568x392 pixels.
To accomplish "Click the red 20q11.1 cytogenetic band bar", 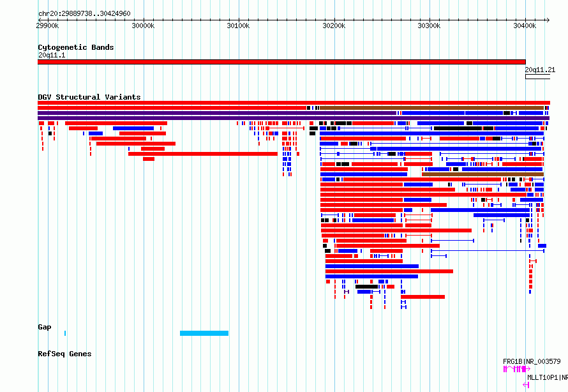I will pyautogui.click(x=281, y=62).
